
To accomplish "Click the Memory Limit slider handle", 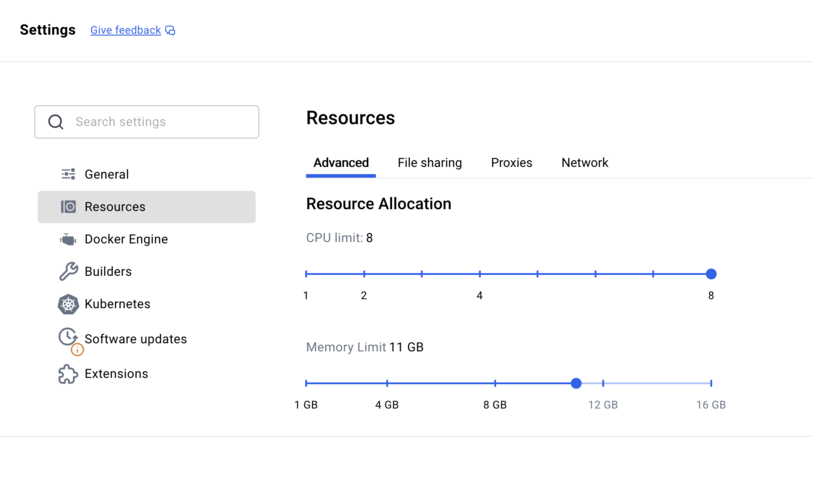I will (576, 383).
